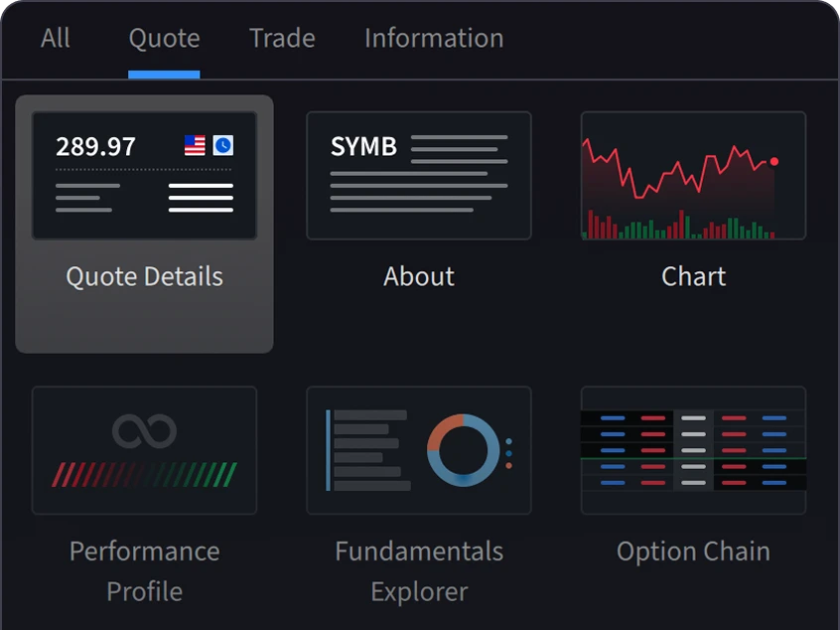Choose the Quote Details label
The width and height of the screenshot is (840, 630).
point(144,276)
